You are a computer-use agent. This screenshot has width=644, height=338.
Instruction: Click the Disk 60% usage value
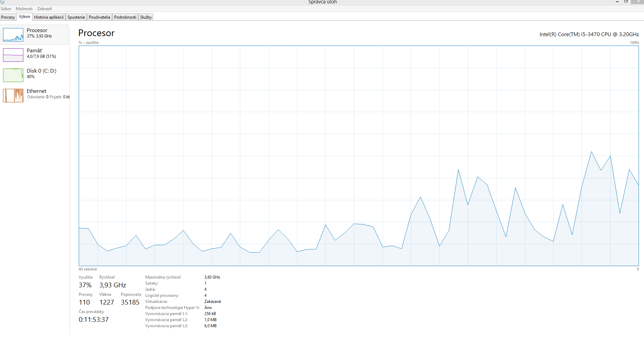pos(31,77)
